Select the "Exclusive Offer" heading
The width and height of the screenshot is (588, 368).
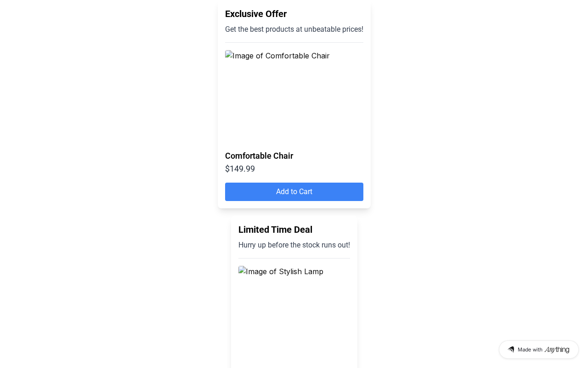coord(256,14)
